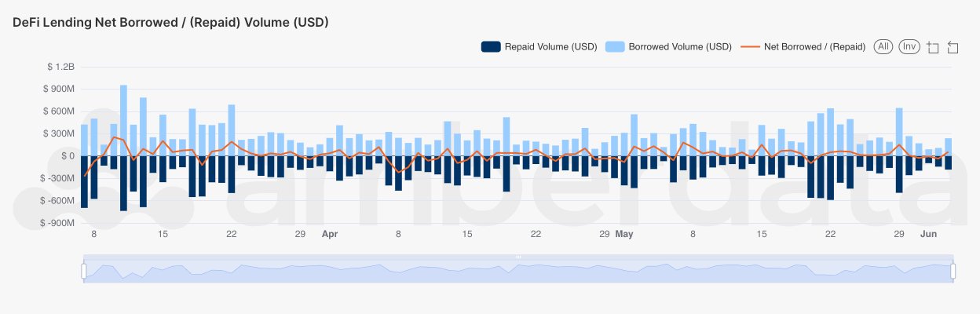Click the $ -900M y-axis label
Viewport: 980px width, 314px height.
coord(57,223)
